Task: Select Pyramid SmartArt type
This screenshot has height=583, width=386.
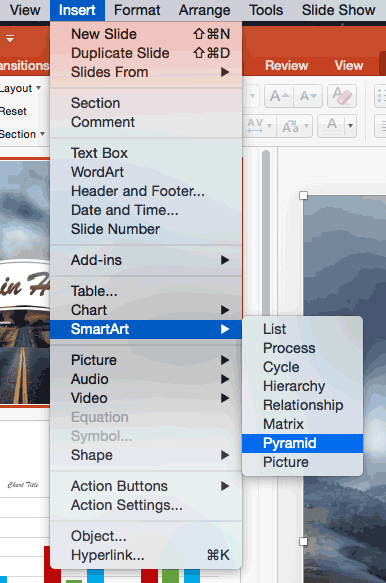Action: pyautogui.click(x=302, y=443)
